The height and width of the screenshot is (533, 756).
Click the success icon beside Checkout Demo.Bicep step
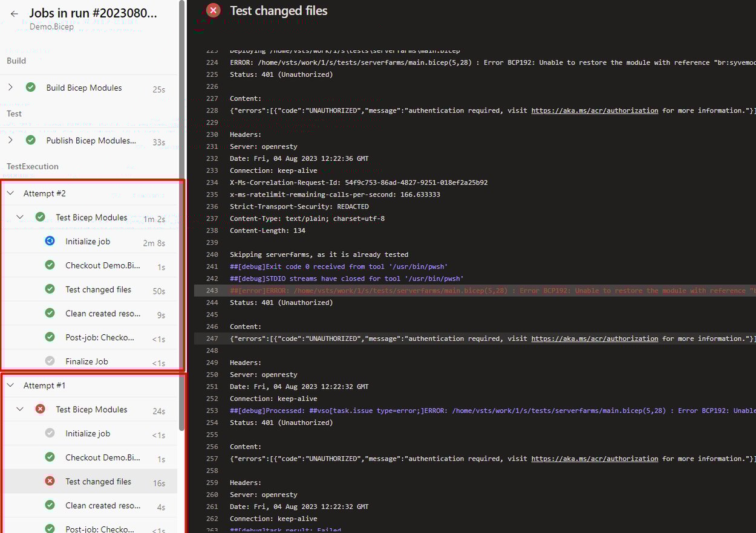tap(50, 265)
